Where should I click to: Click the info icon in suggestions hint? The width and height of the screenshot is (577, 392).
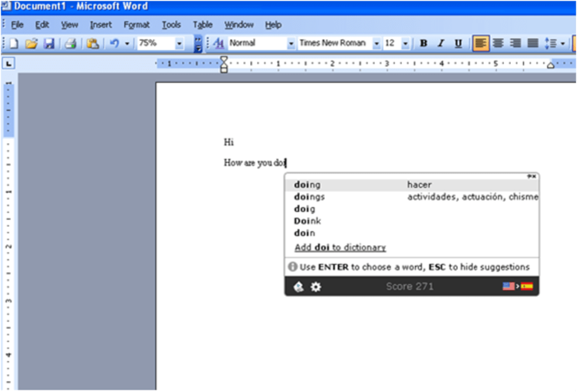(x=292, y=267)
